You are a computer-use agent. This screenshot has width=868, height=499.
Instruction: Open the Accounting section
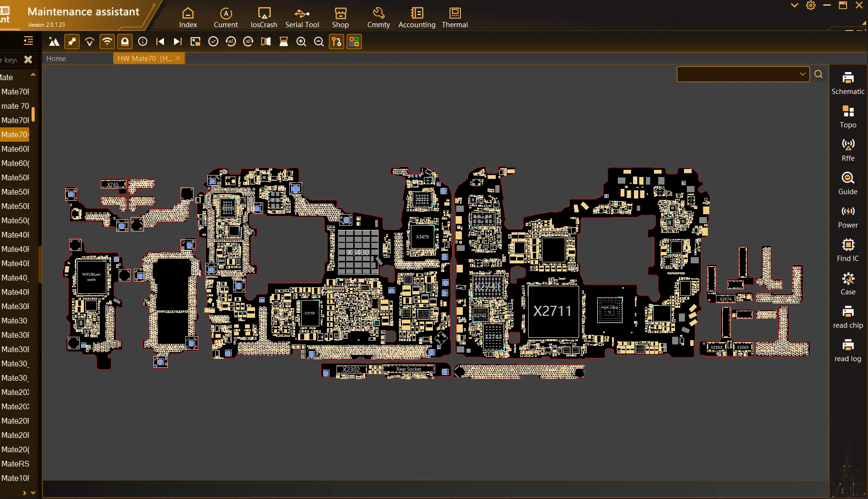click(x=417, y=18)
